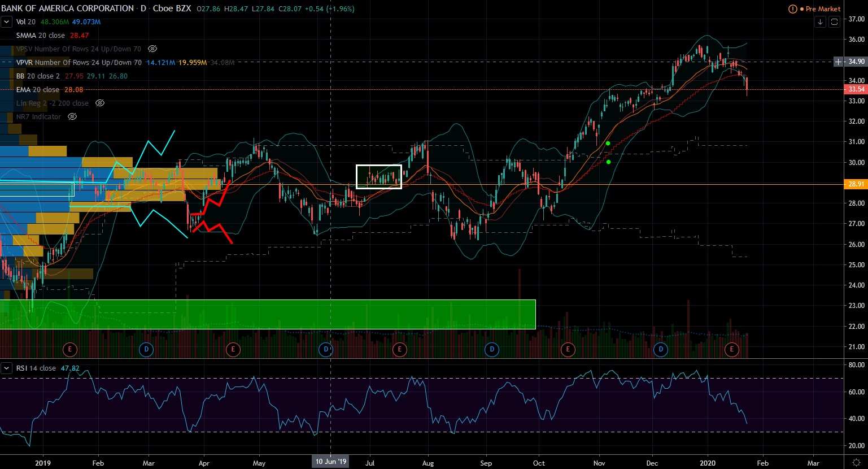
Task: Click the 34.90 crosshair price label
Action: coord(856,61)
